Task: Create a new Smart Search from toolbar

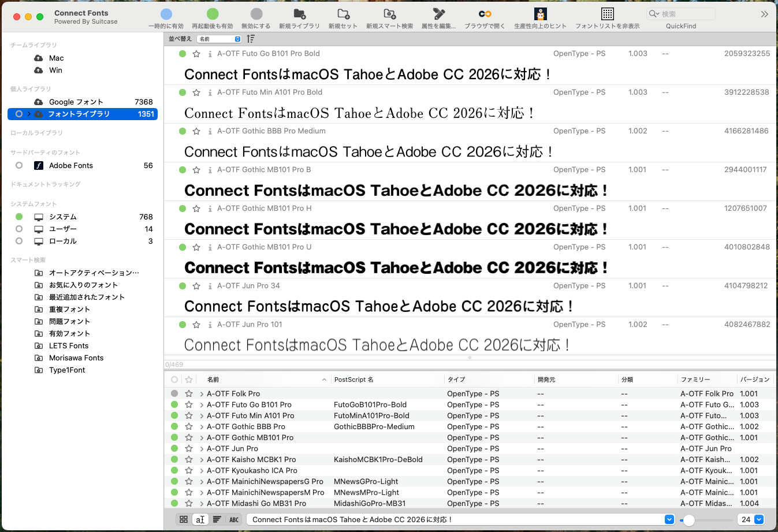Action: (389, 14)
